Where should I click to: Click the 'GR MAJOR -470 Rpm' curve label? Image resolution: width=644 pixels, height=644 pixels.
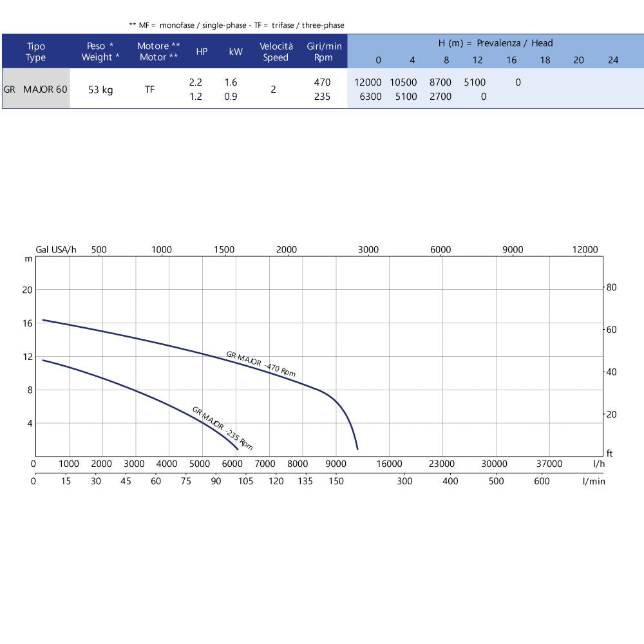point(261,364)
